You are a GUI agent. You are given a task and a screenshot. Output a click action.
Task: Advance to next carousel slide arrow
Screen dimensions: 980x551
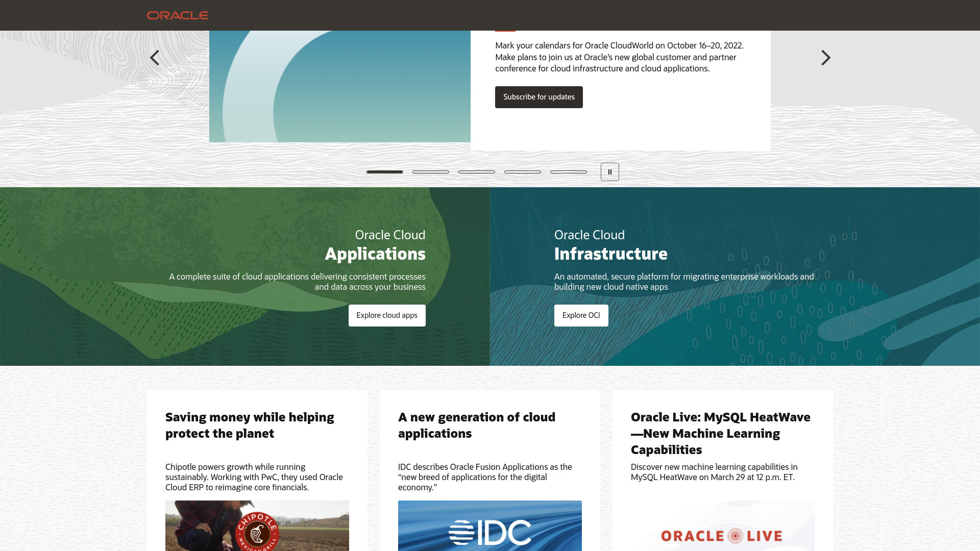[x=825, y=58]
